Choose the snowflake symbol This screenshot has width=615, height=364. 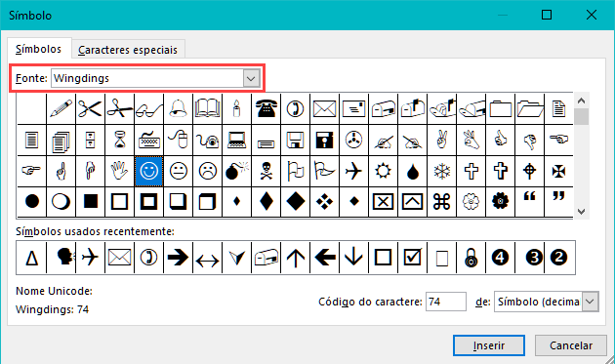[441, 171]
